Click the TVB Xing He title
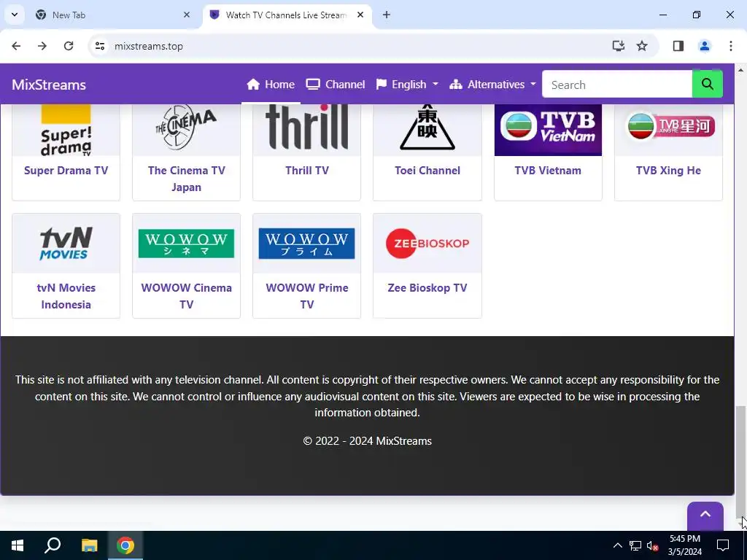Image resolution: width=747 pixels, height=560 pixels. pos(668,171)
